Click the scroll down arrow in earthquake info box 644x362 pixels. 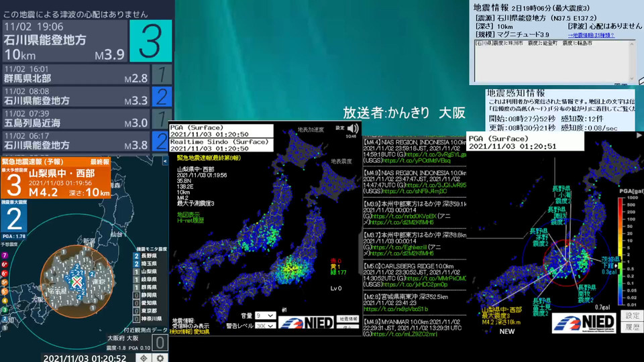[x=632, y=79]
